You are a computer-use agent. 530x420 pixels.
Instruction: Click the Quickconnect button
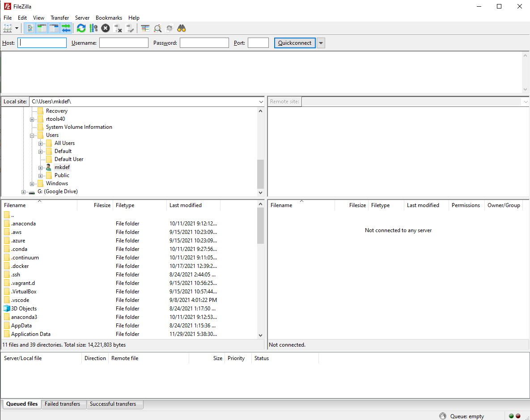pos(295,43)
